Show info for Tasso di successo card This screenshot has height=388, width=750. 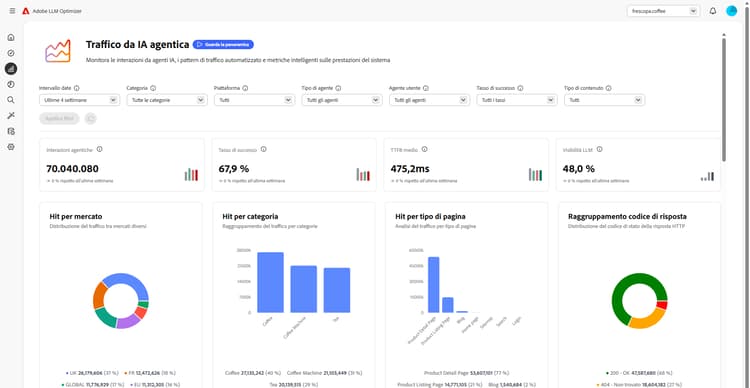coord(264,149)
